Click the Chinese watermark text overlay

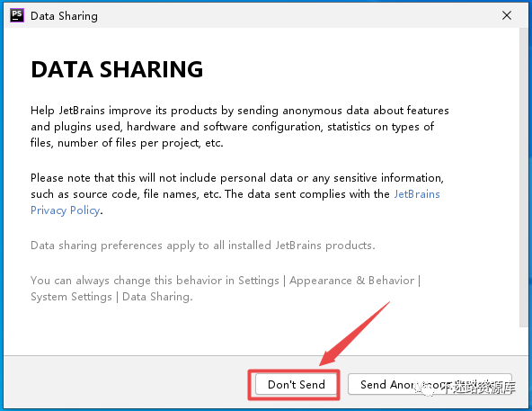[478, 388]
